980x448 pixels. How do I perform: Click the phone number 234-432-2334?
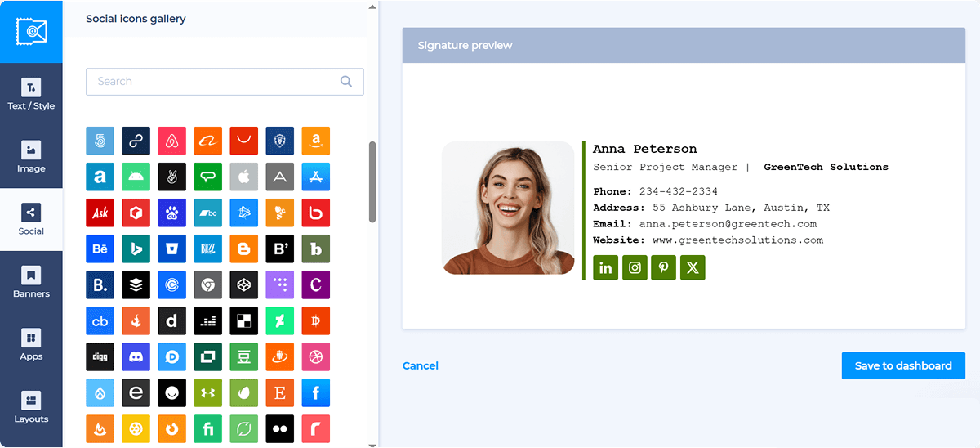679,191
